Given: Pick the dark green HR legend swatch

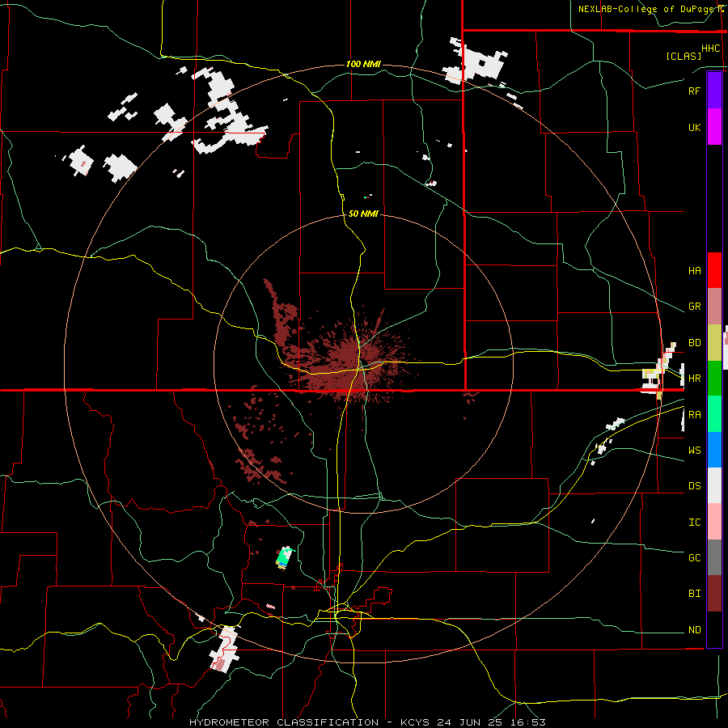Looking at the screenshot, I should [x=714, y=379].
